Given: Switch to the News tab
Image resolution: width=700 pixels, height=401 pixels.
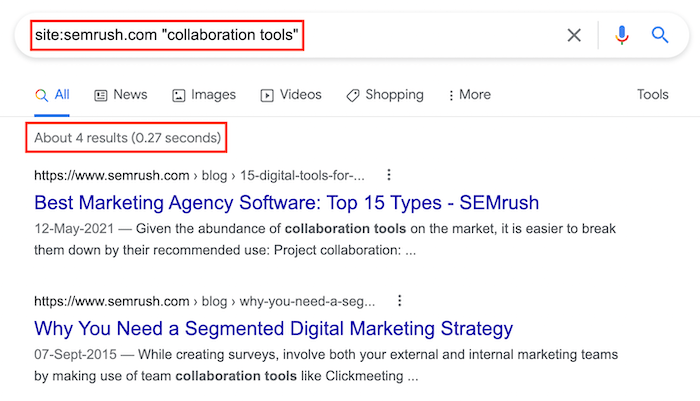Looking at the screenshot, I should click(121, 95).
